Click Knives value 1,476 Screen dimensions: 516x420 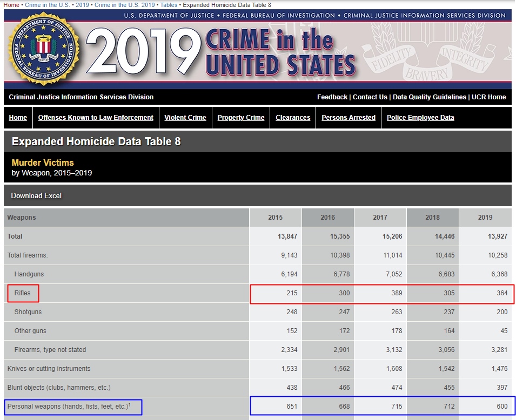(x=500, y=369)
